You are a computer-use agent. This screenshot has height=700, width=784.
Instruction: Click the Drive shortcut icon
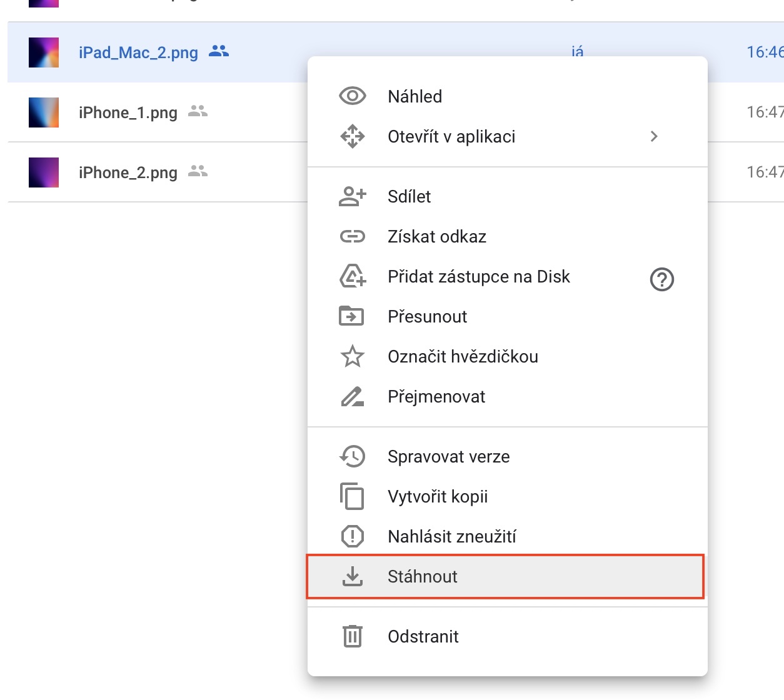tap(352, 276)
